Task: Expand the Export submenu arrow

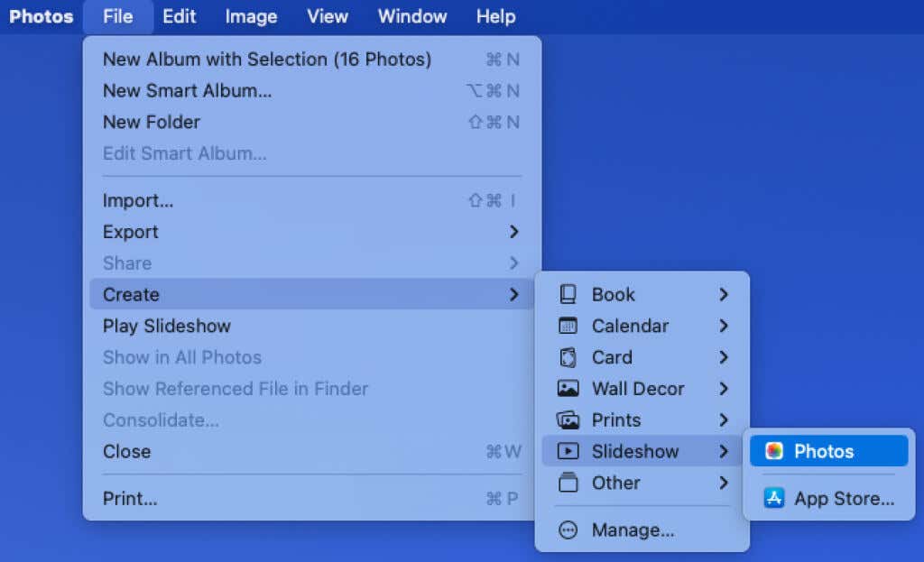Action: point(513,232)
